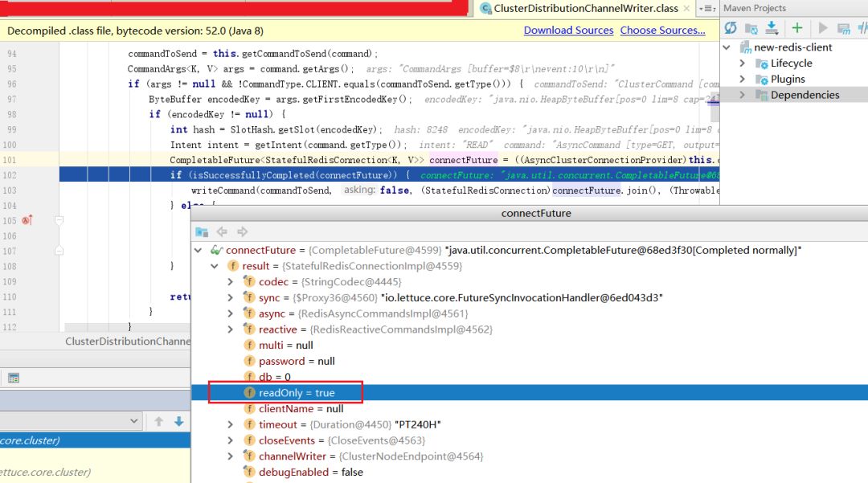The image size is (868, 483).
Task: Click the field icon beside result
Action: coord(233,266)
